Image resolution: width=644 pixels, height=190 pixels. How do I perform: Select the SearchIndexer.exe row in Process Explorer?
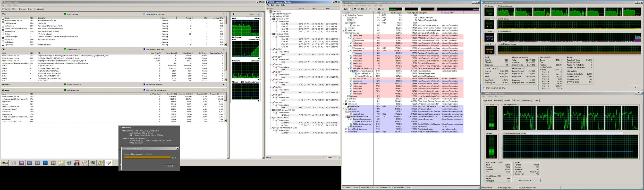pyautogui.click(x=404, y=84)
